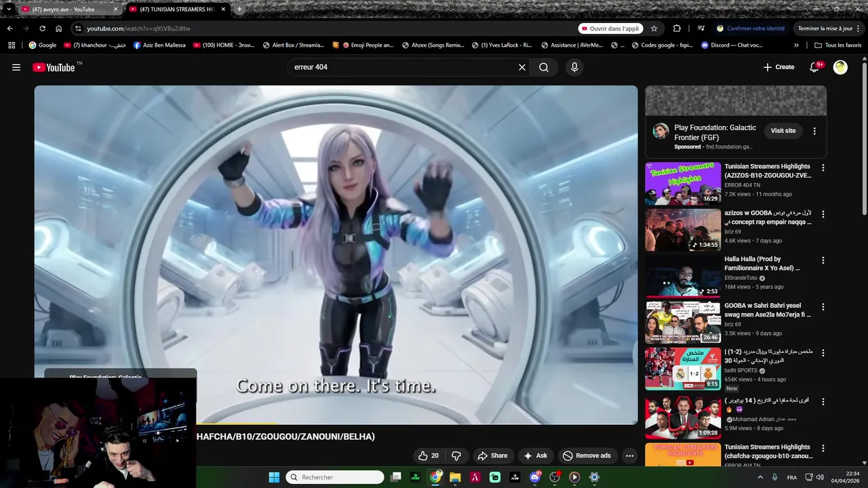Open File Explorer from the taskbar
The width and height of the screenshot is (868, 488).
pyautogui.click(x=455, y=477)
